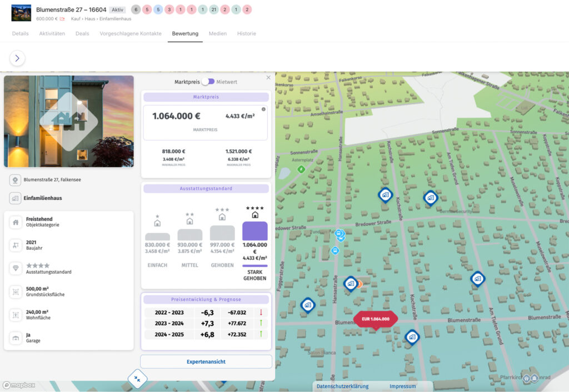Image resolution: width=569 pixels, height=392 pixels.
Task: Switch to the Medien tab
Action: click(218, 33)
